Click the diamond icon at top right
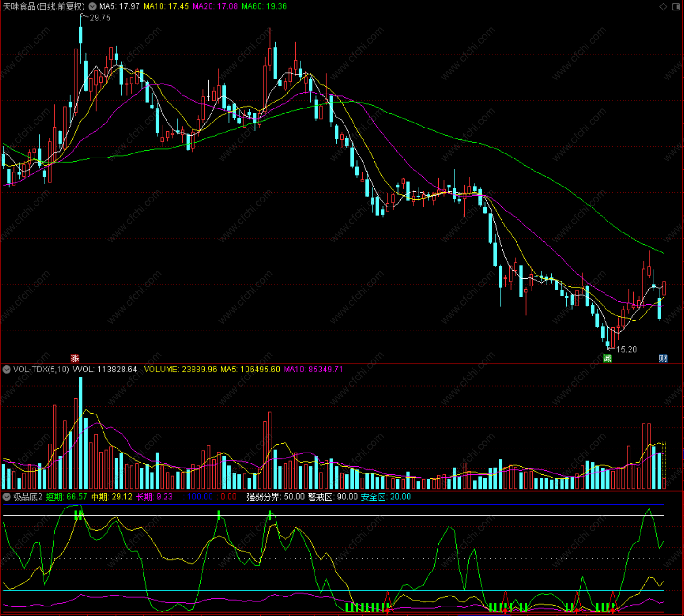684x616 pixels. click(663, 6)
